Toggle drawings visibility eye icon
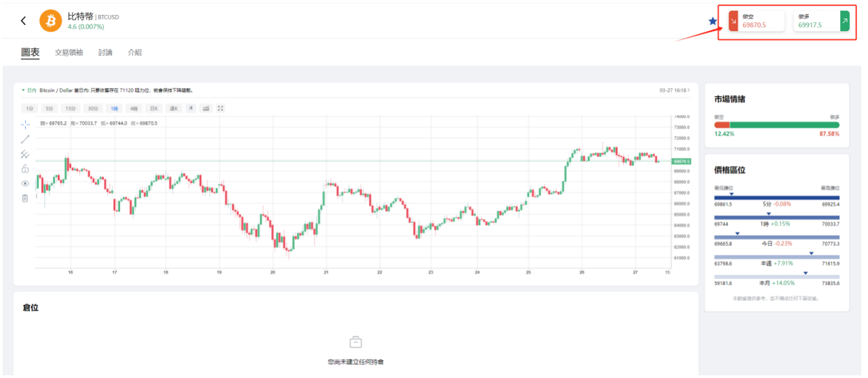The image size is (868, 378). [25, 183]
